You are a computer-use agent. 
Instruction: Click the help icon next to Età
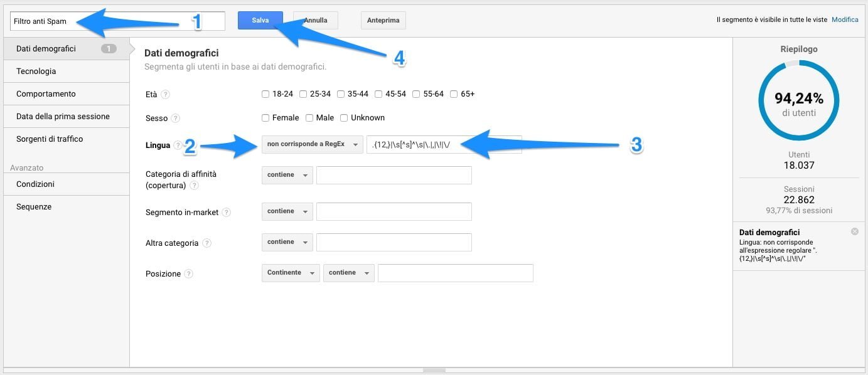(x=165, y=95)
